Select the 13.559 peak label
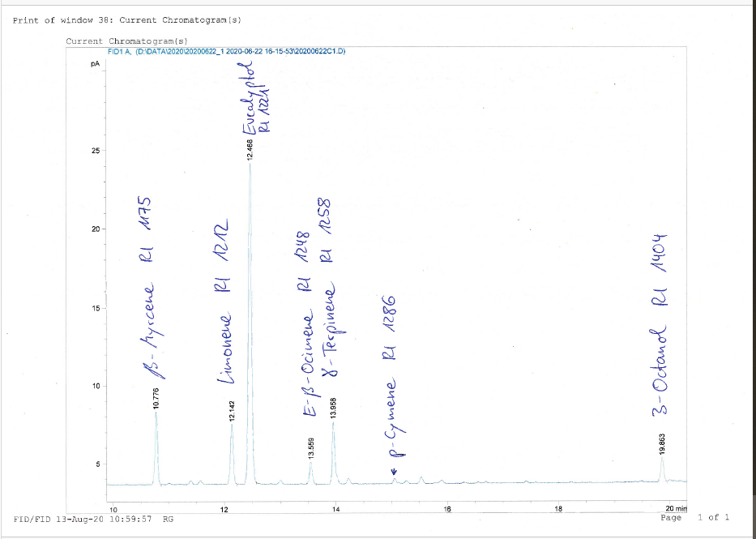The image size is (756, 539). (310, 447)
